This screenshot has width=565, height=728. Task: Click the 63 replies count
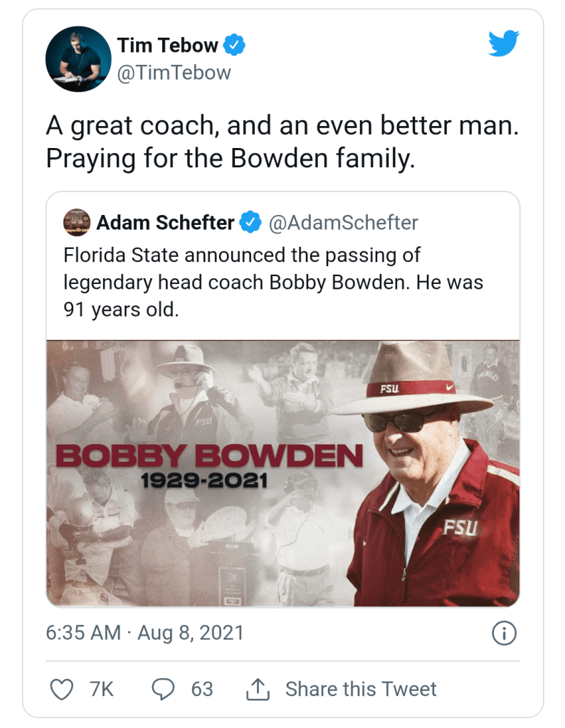point(202,689)
